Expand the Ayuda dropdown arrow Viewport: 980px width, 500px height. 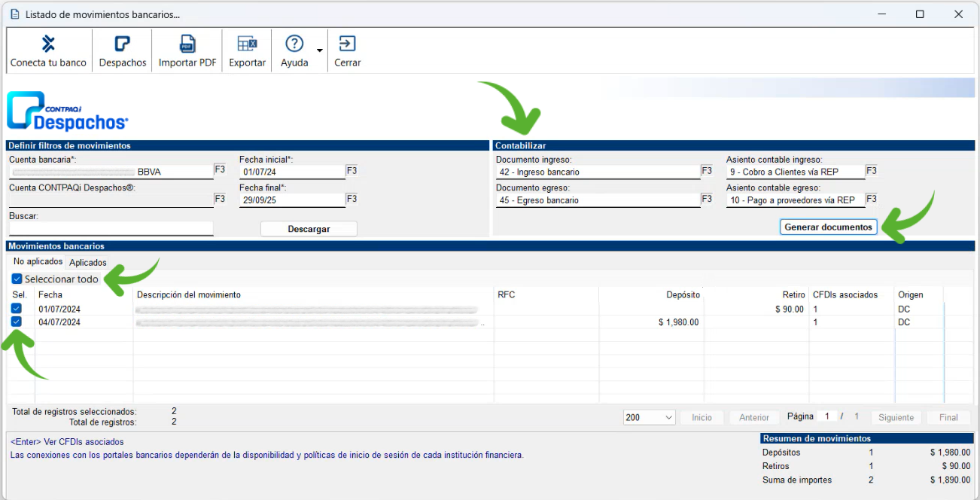[x=320, y=51]
